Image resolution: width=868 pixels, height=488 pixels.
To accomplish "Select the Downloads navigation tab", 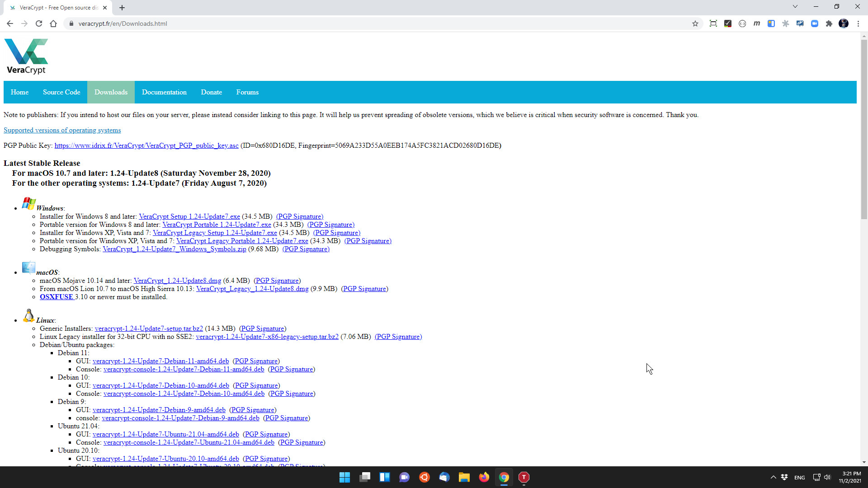I will pos(111,92).
